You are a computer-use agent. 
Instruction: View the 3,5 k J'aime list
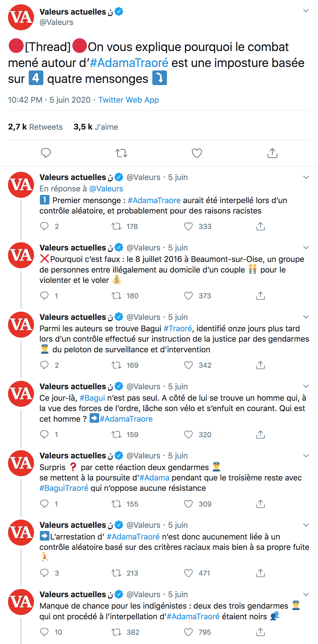tap(96, 127)
